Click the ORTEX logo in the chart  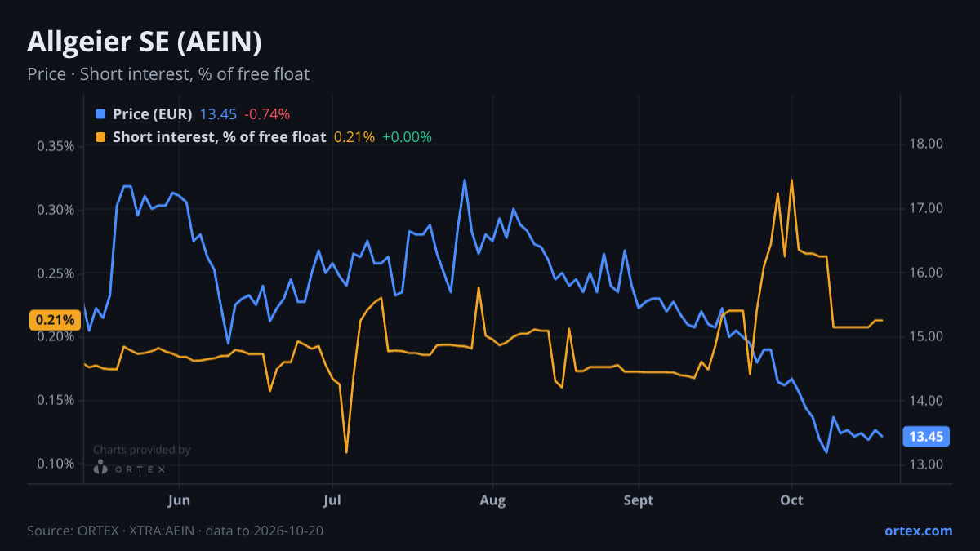130,468
